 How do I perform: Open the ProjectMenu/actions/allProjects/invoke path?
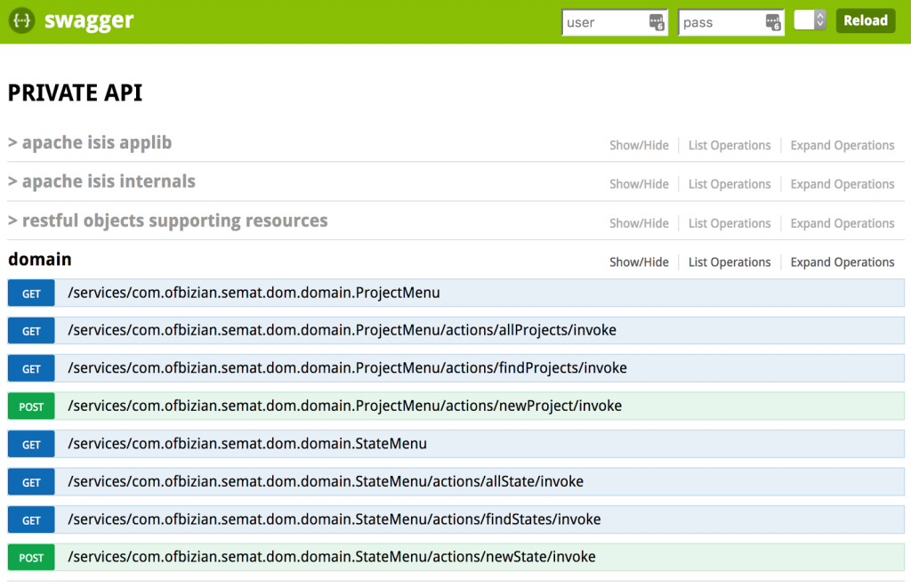343,330
